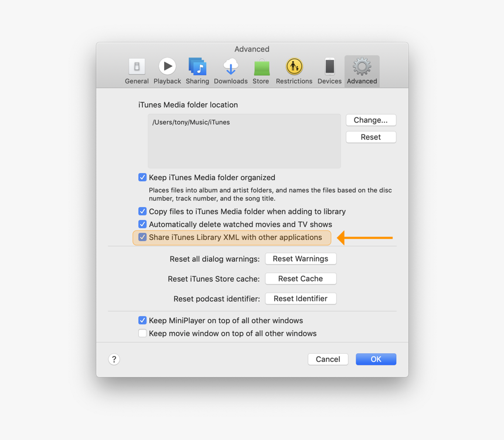Click the Change button for media folder location
The image size is (504, 440).
click(x=370, y=120)
